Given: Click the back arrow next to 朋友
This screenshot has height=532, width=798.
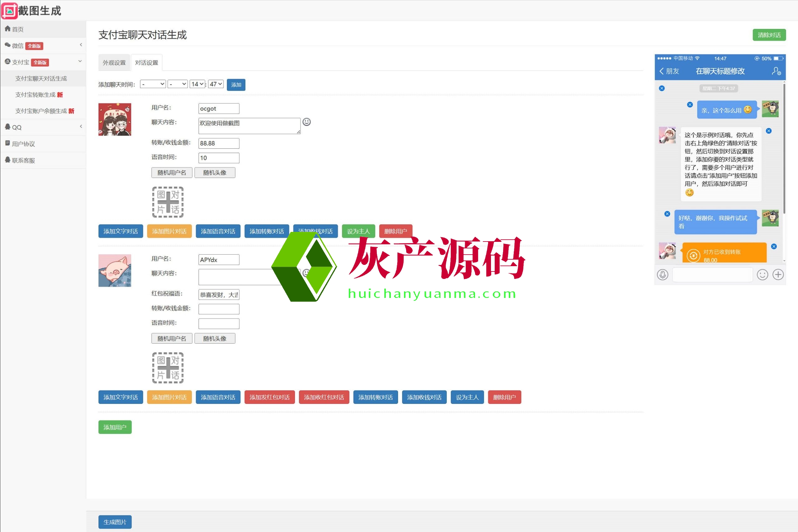Looking at the screenshot, I should pyautogui.click(x=661, y=71).
